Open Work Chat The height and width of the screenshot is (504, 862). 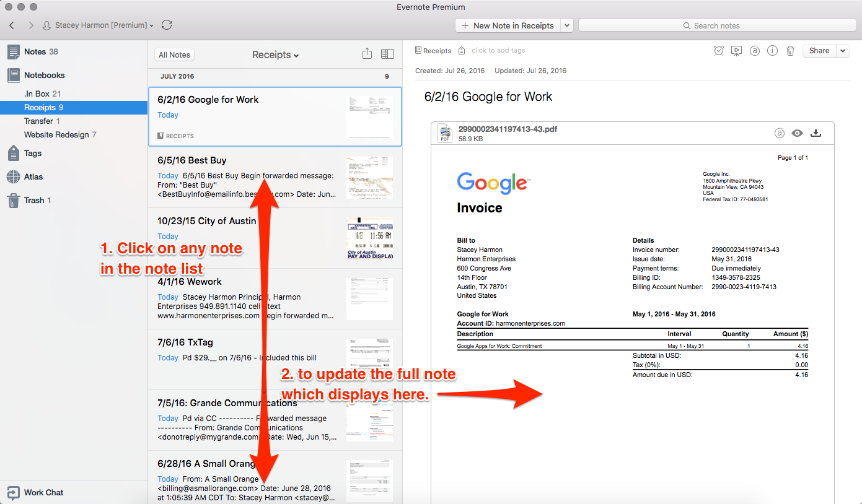coord(35,492)
